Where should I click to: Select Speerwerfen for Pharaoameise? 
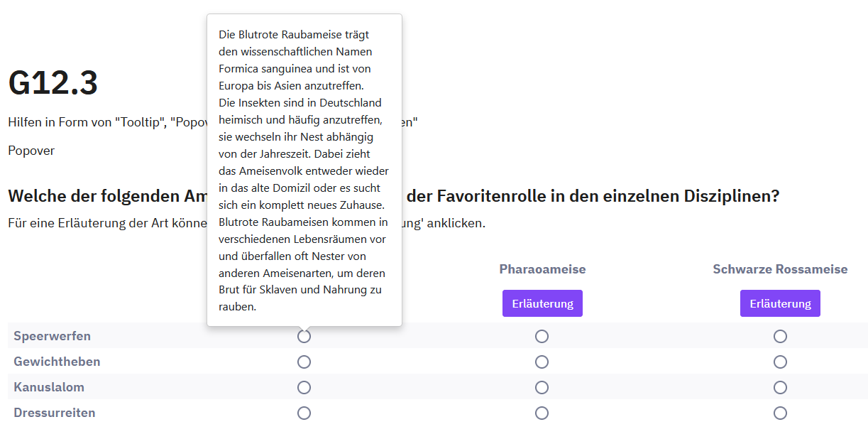coord(542,336)
